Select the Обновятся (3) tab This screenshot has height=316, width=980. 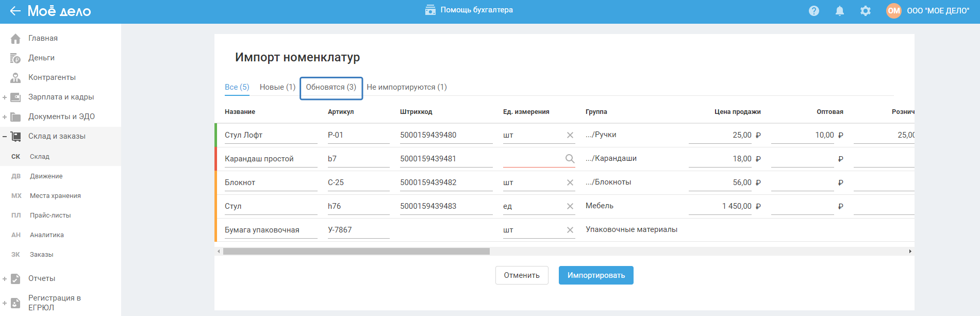coord(331,87)
